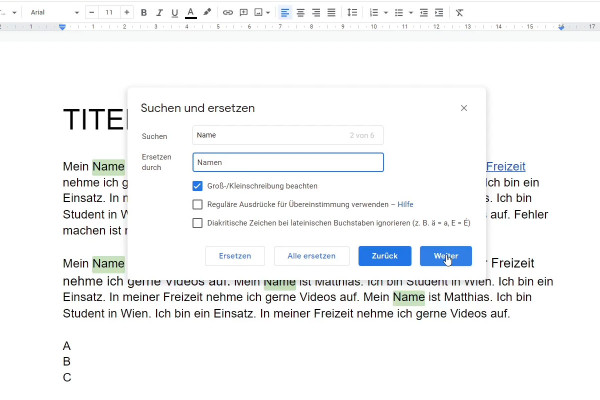
Task: Open numbered list options arrow
Action: point(386,13)
